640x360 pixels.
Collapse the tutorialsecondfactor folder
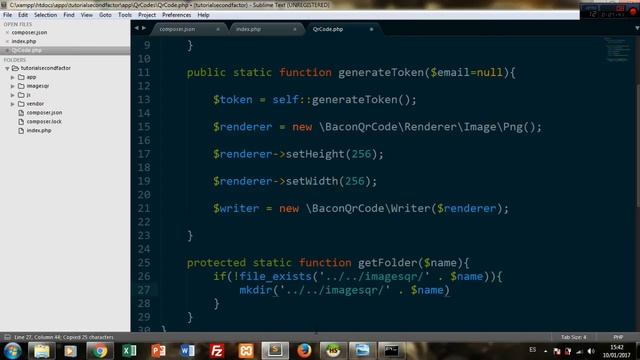(7, 68)
